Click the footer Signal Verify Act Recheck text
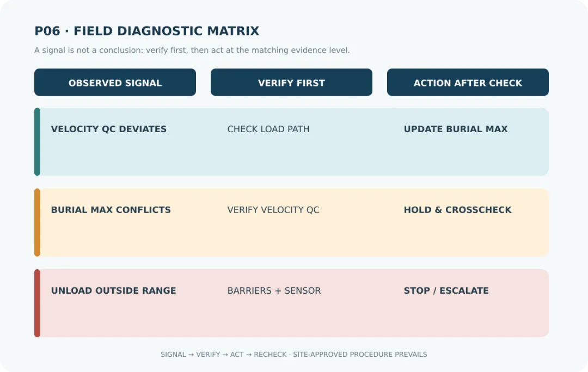 click(x=293, y=355)
